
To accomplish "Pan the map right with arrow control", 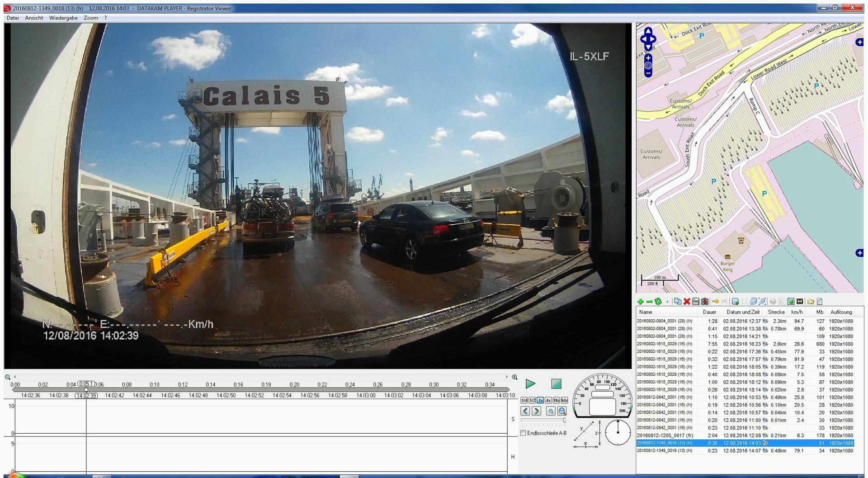I will coord(653,39).
